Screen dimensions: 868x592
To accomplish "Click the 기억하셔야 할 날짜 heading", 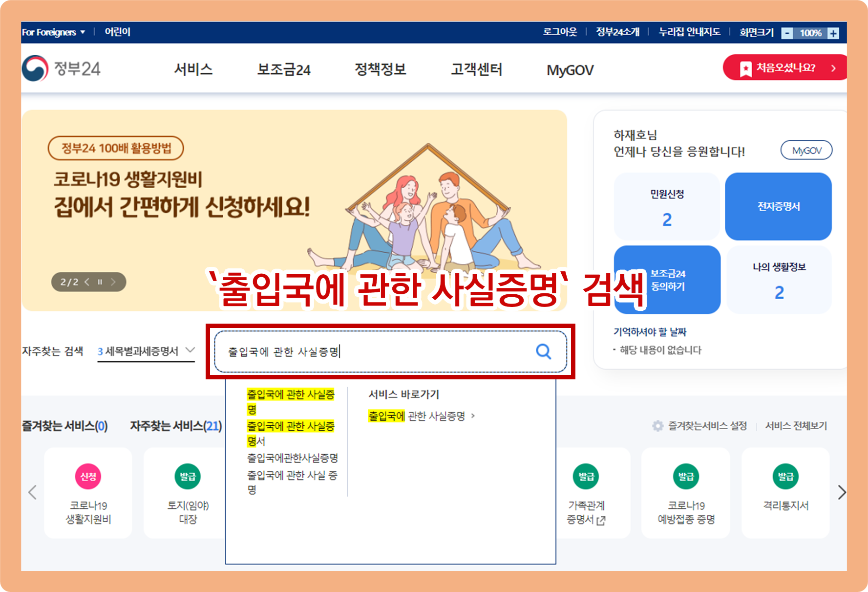I will [650, 332].
